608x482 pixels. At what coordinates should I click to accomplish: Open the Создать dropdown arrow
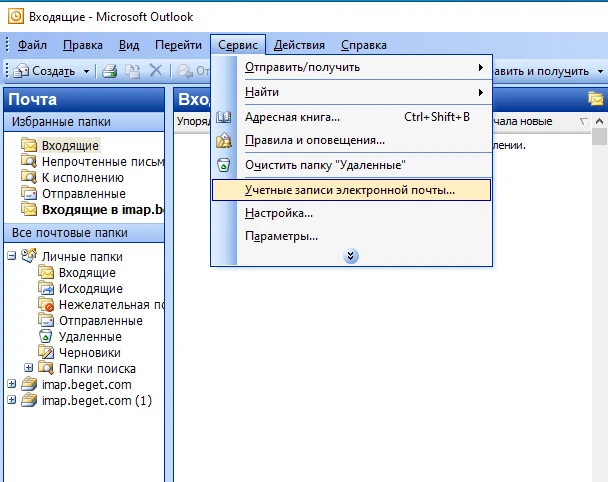(86, 71)
